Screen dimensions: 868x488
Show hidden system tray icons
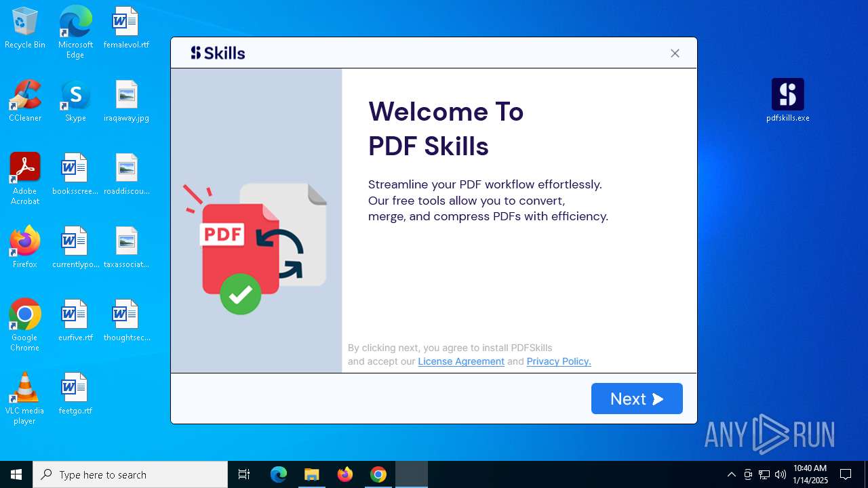[x=731, y=474]
